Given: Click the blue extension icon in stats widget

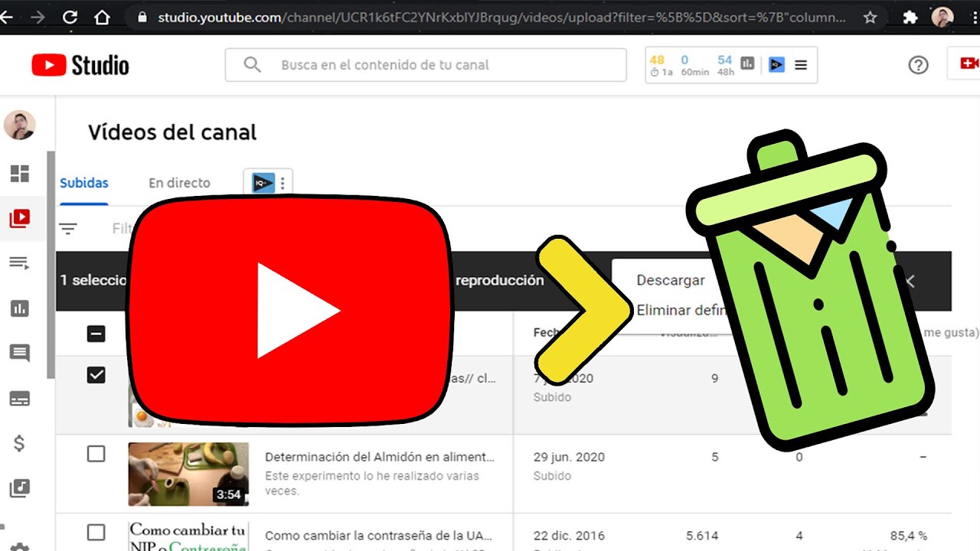Looking at the screenshot, I should click(x=776, y=65).
